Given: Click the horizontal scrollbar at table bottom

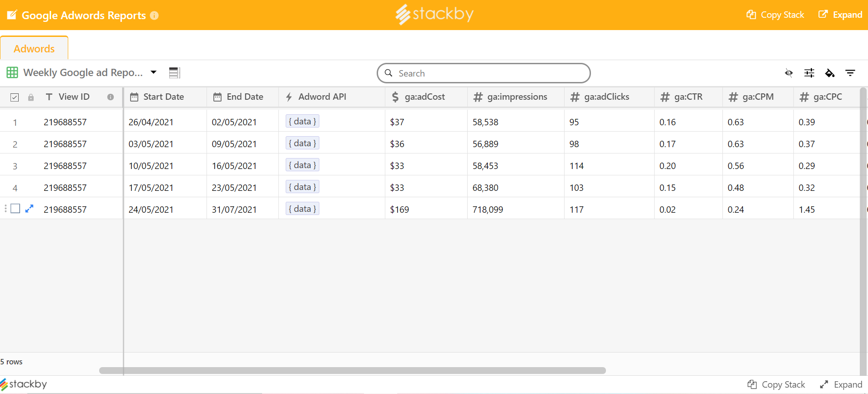Looking at the screenshot, I should (x=353, y=370).
